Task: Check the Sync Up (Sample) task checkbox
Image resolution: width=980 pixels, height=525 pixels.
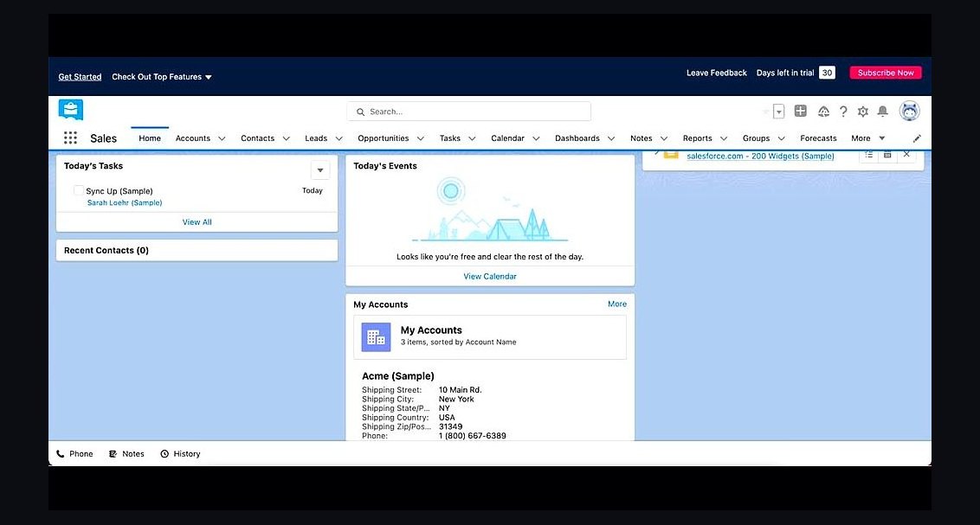Action: click(x=79, y=189)
